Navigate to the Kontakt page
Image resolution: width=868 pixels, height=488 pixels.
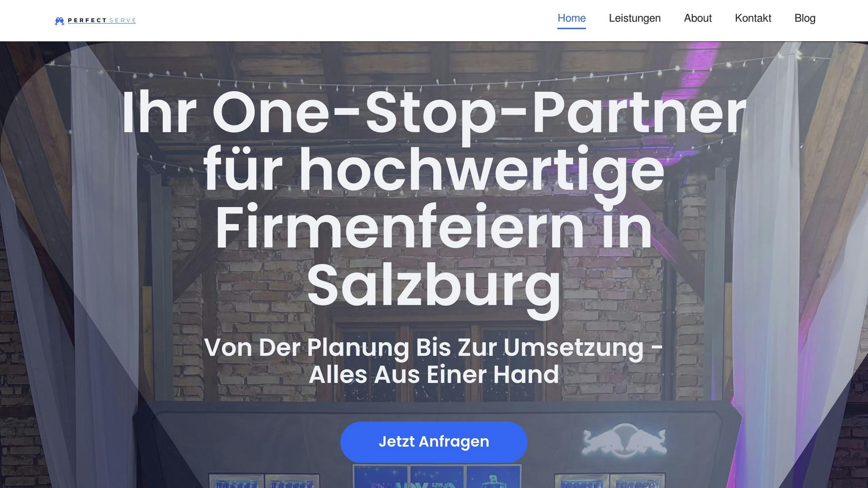753,18
